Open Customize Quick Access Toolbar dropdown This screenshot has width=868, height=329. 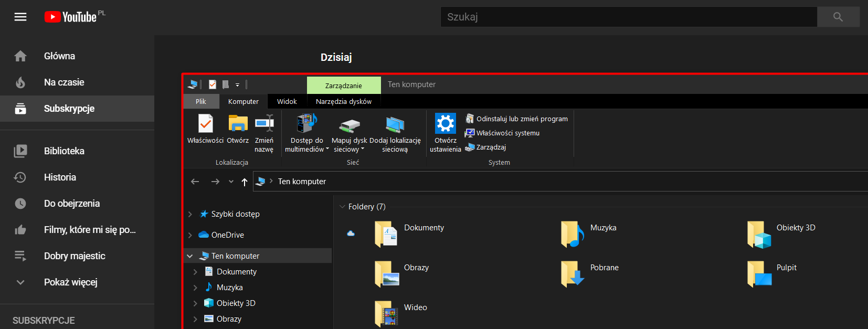(x=237, y=84)
